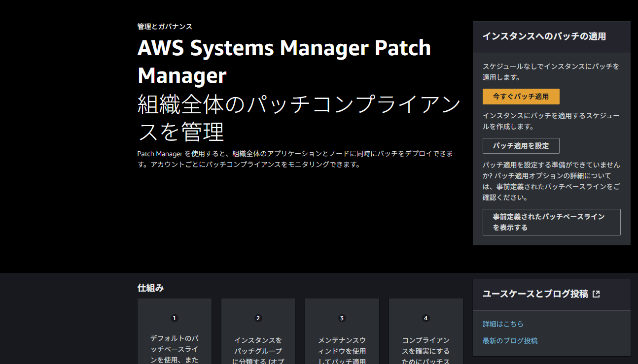This screenshot has height=364, width=638.
Task: Open the 最新のブログ投稿 link
Action: [x=510, y=341]
